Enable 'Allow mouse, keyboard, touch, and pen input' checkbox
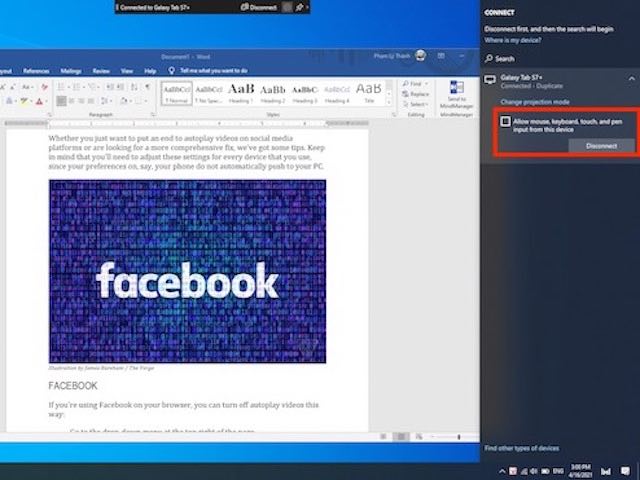Screen dimensions: 640x480 [x=505, y=121]
